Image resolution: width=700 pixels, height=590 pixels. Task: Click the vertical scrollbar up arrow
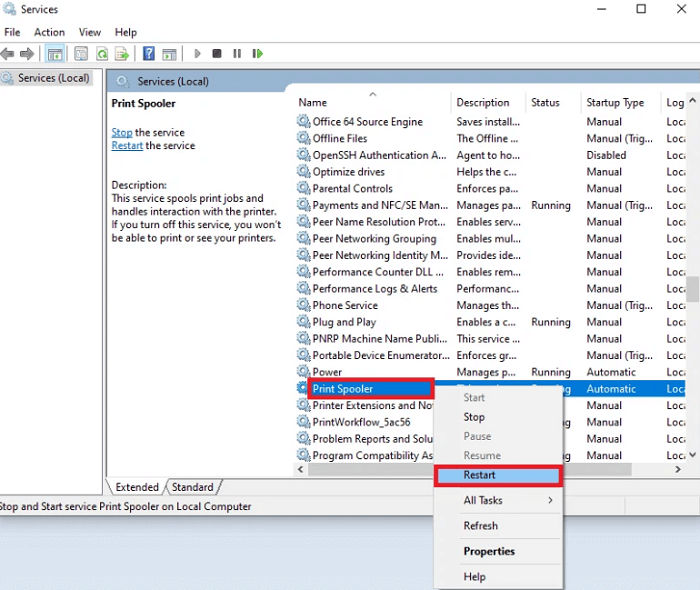tap(692, 100)
